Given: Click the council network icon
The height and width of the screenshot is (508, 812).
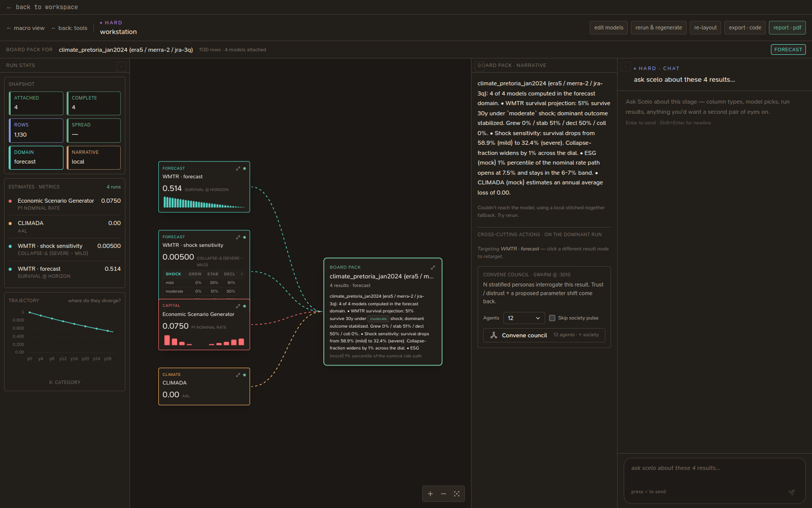Looking at the screenshot, I should (x=493, y=335).
